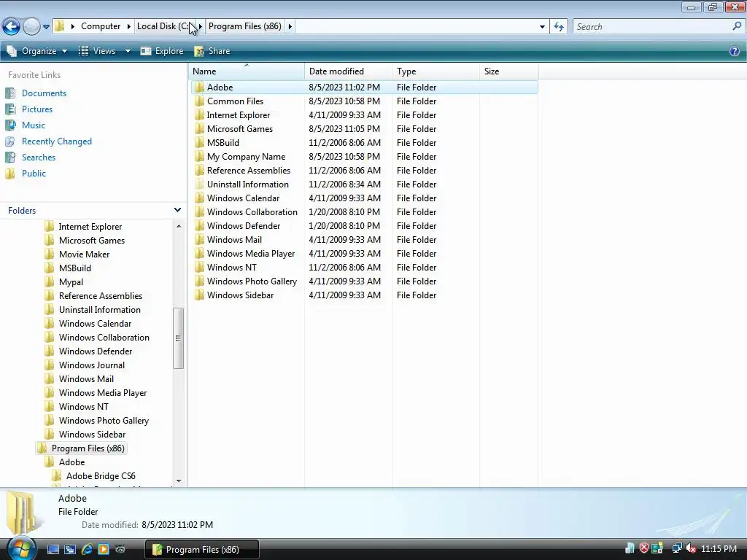Select Windows Journal in the Folders tree

pyautogui.click(x=91, y=365)
